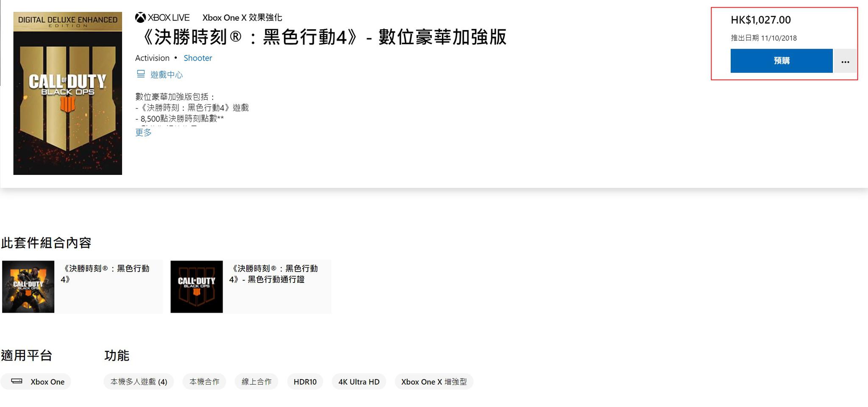Click the Xbox Live logo icon
This screenshot has height=407, width=868.
[x=140, y=17]
